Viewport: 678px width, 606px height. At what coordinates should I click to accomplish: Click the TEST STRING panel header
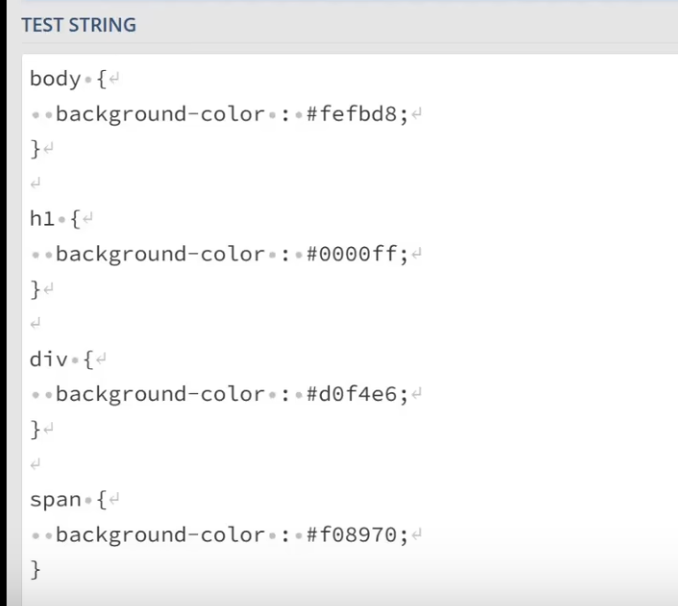[79, 25]
